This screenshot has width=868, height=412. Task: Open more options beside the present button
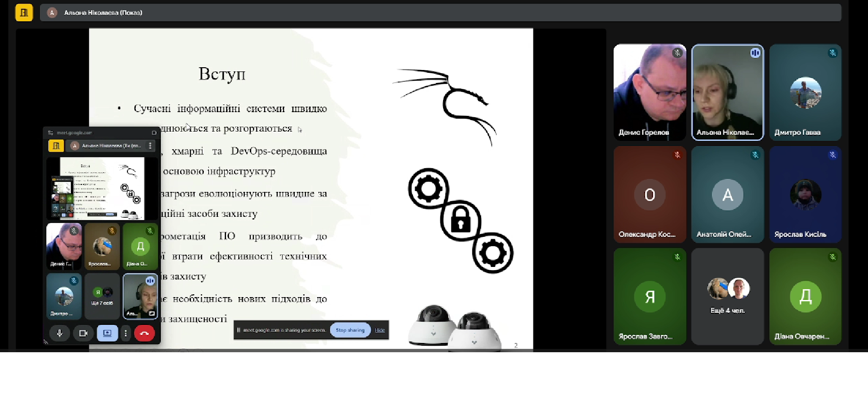[x=126, y=333]
